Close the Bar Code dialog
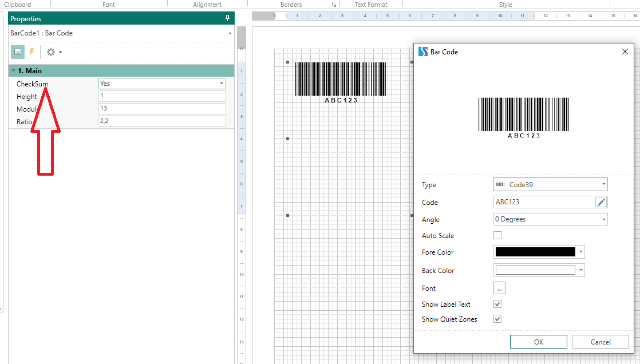 click(625, 52)
